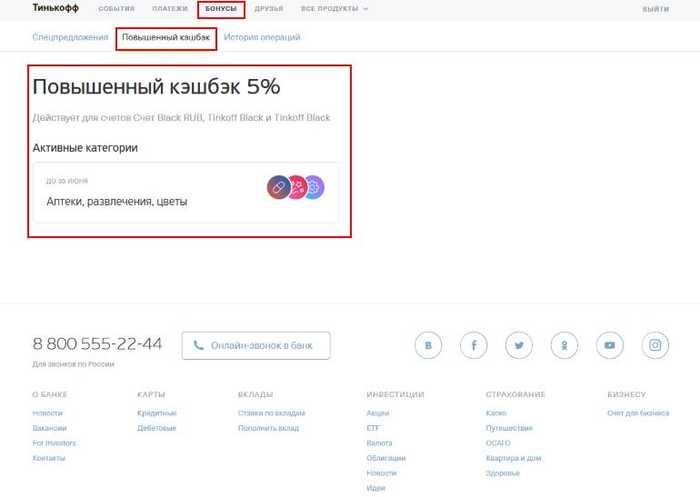Click the 8 800 555-22-44 phone number
This screenshot has width=700, height=497.
pyautogui.click(x=97, y=344)
